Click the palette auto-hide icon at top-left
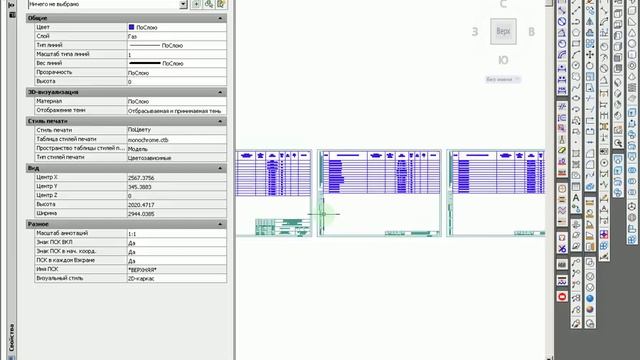The height and width of the screenshot is (360, 640). [x=11, y=5]
